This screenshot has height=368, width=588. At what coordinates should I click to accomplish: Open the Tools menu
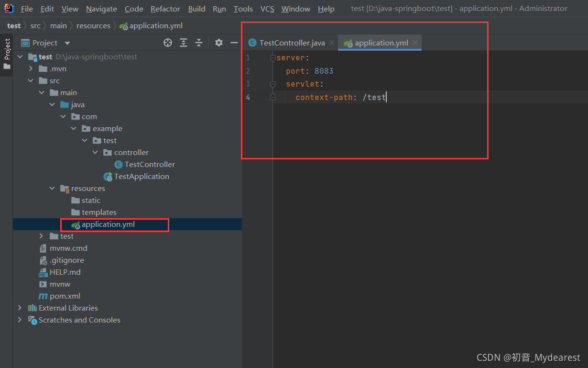243,9
